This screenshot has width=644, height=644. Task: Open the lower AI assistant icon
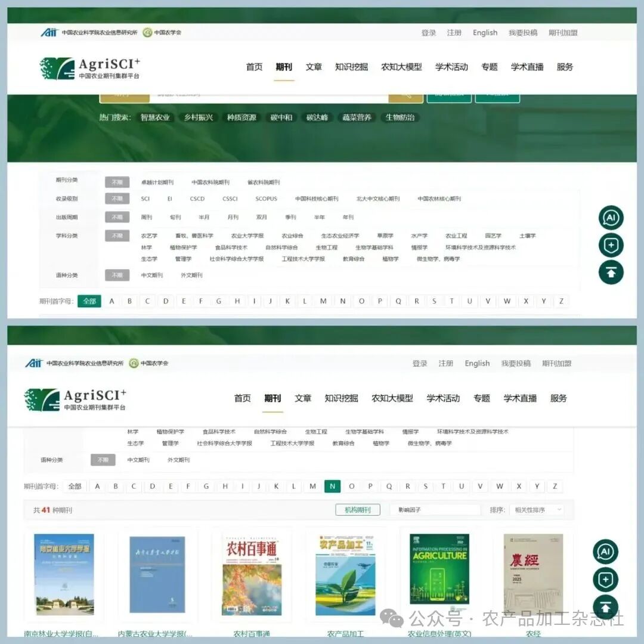[605, 552]
